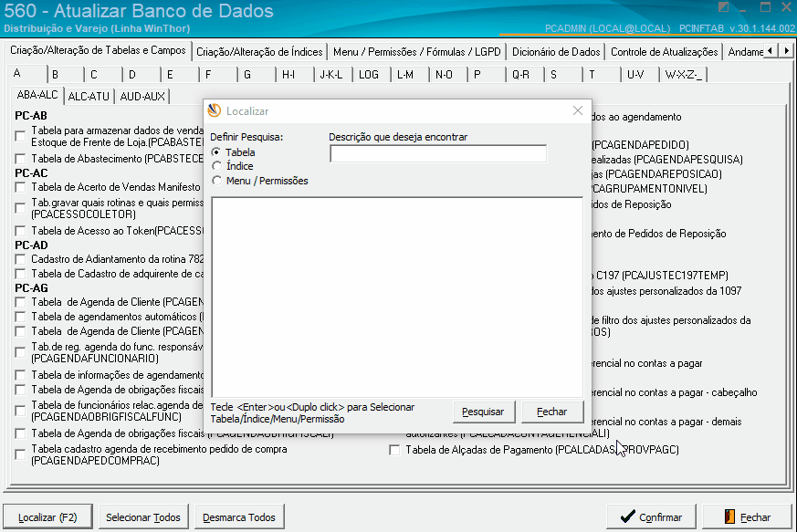Select the letter G tab
The height and width of the screenshot is (532, 797).
pyautogui.click(x=257, y=75)
